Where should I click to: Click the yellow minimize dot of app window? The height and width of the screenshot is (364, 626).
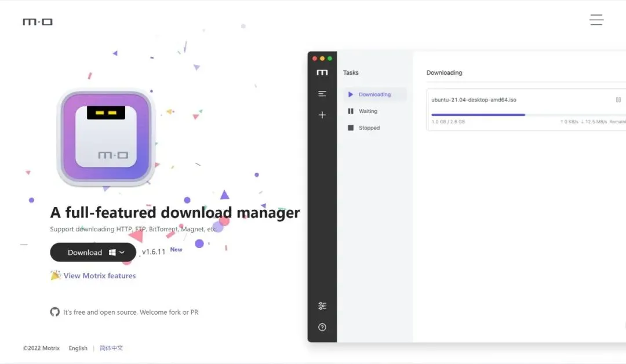pos(322,59)
